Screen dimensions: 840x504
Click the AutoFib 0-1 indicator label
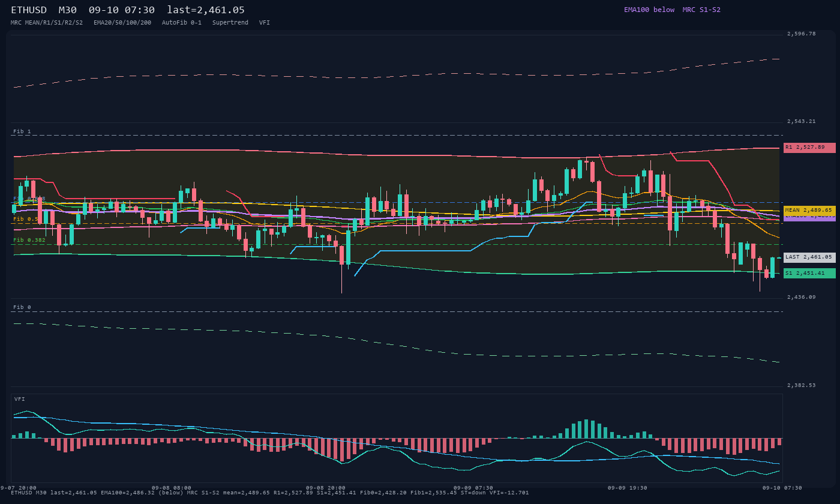pos(182,23)
